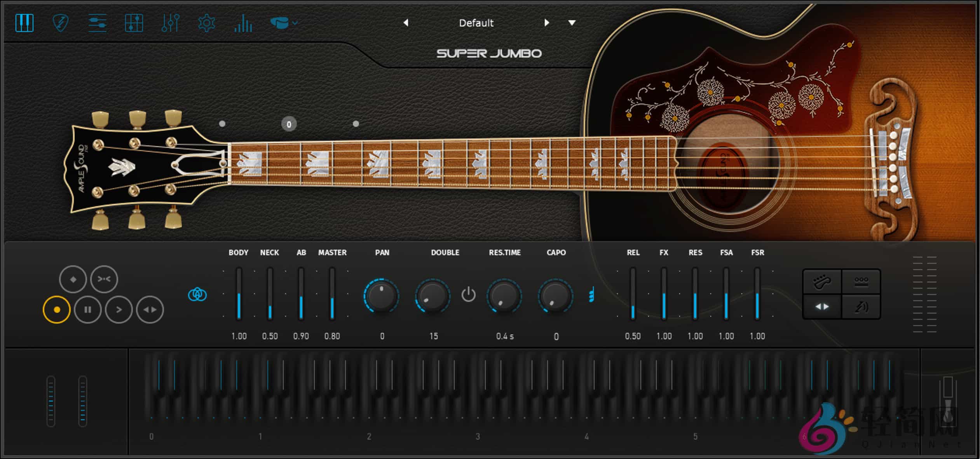
Task: Select the Default preset name
Action: click(x=476, y=23)
